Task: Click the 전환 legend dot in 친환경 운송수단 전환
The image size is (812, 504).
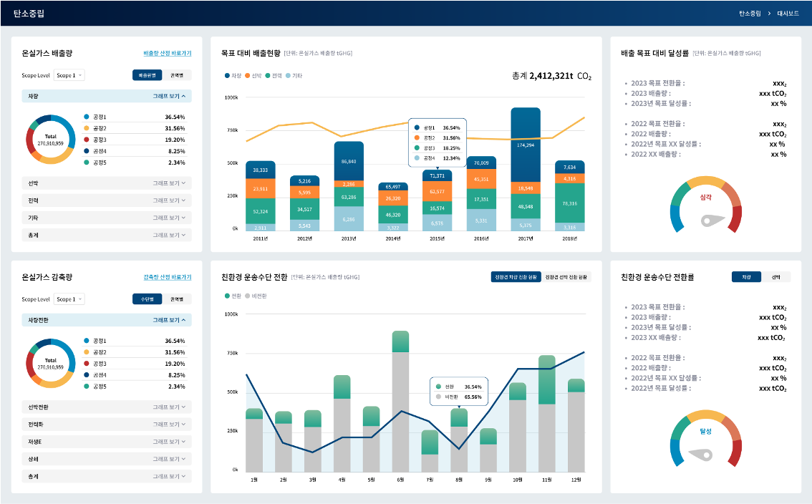Action: click(x=227, y=296)
